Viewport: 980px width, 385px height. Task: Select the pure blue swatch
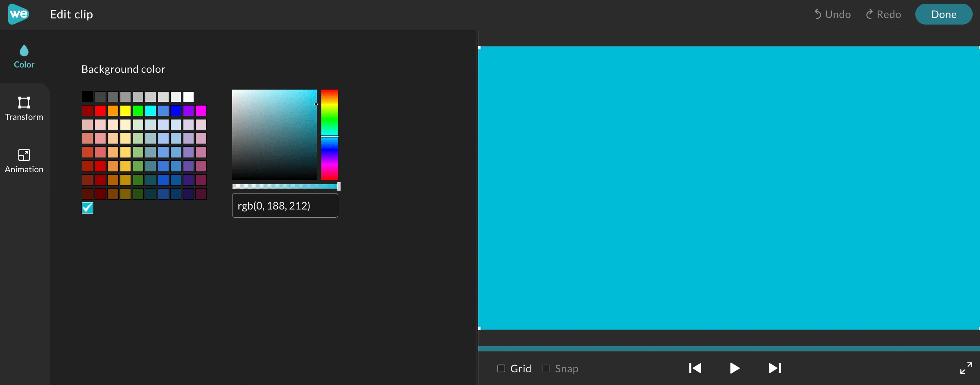pos(176,110)
